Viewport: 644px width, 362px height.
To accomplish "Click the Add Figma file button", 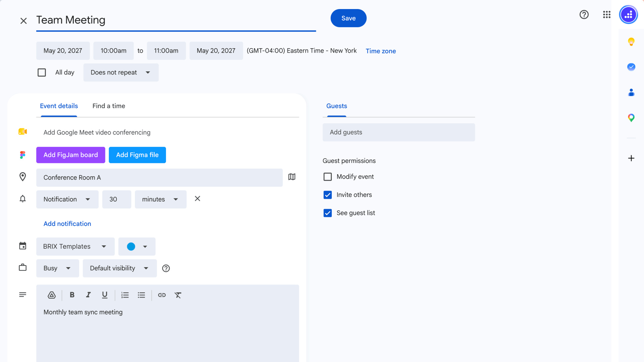I will [x=137, y=155].
